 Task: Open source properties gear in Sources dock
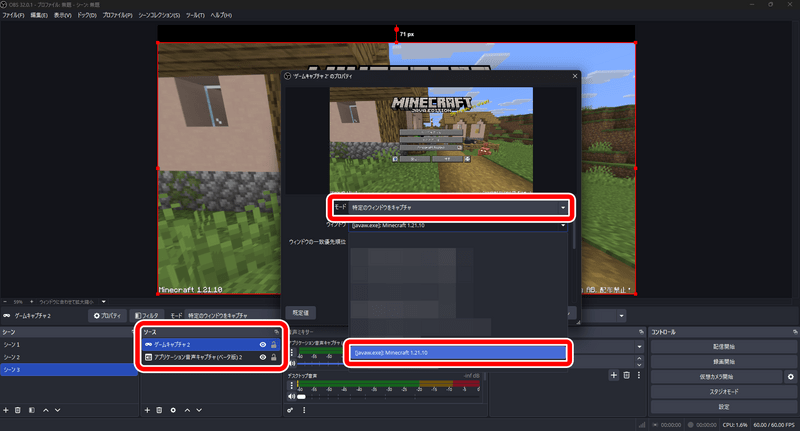(x=173, y=410)
